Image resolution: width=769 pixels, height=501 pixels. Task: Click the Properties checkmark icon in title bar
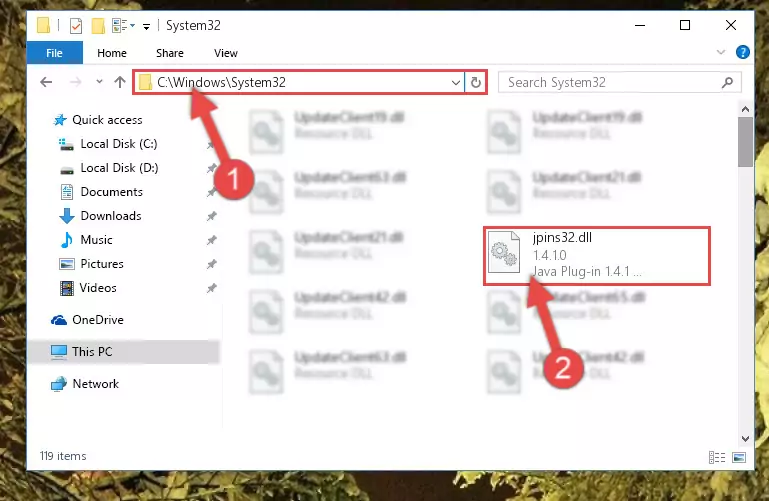click(76, 25)
